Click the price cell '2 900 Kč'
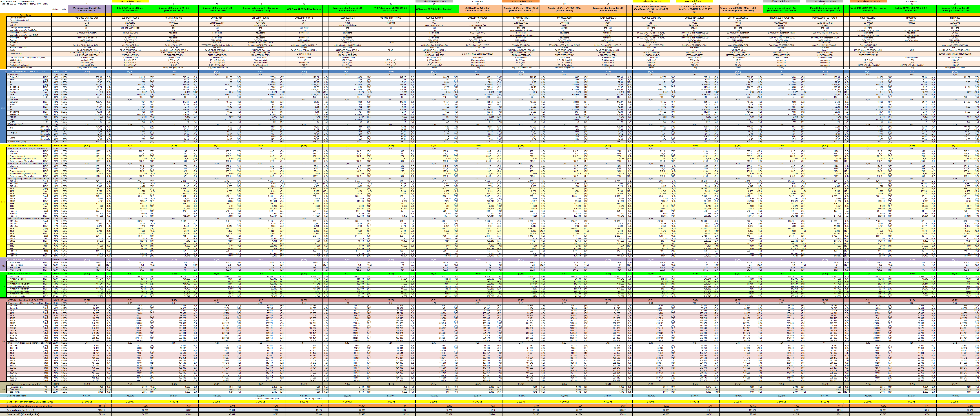The width and height of the screenshot is (980, 416). [217, 402]
